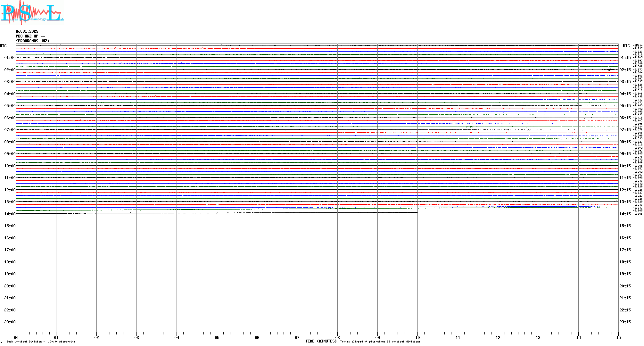The width and height of the screenshot is (644, 346).
Task: Expand the PRODROMOS-HNZ channel label
Action: (32, 41)
